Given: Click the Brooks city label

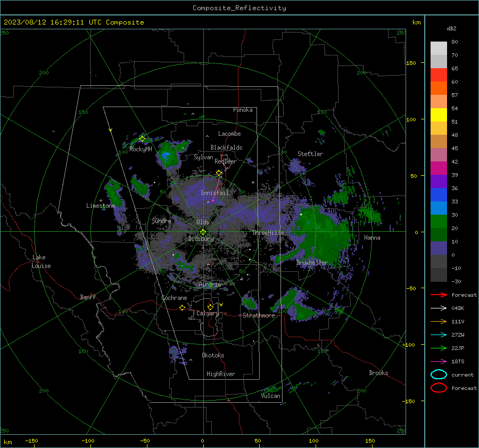Looking at the screenshot, I should [x=378, y=373].
